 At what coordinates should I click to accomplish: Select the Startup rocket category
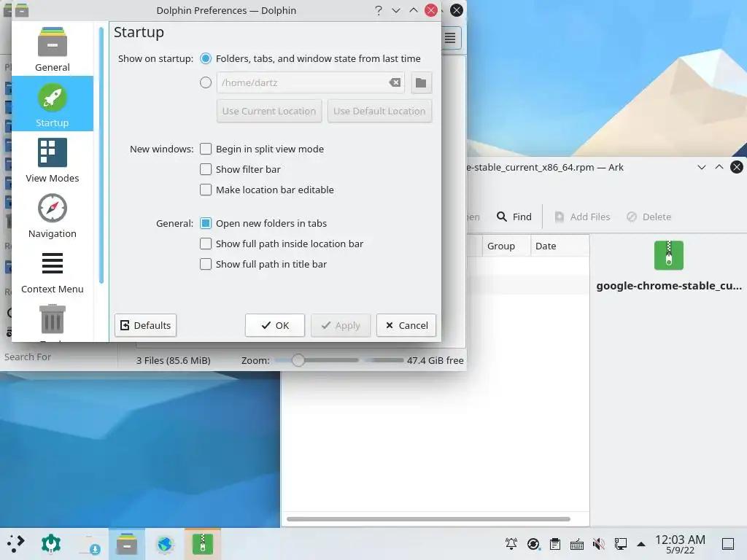pyautogui.click(x=53, y=104)
